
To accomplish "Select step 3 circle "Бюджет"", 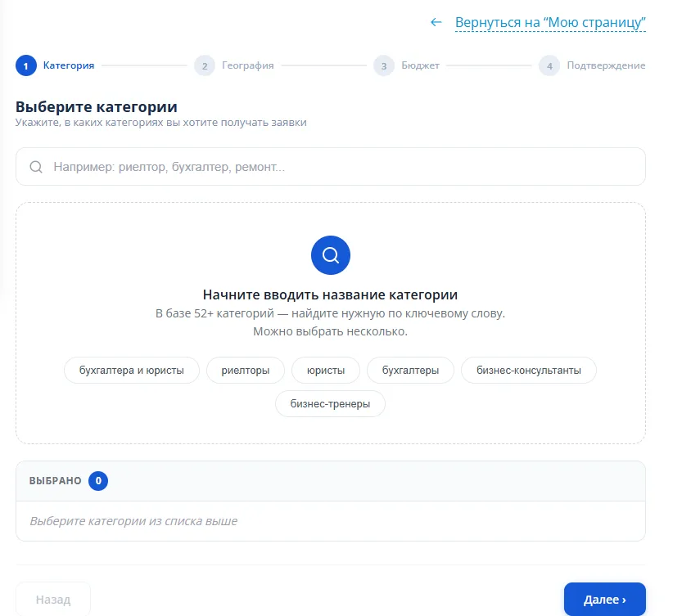I will coord(384,65).
